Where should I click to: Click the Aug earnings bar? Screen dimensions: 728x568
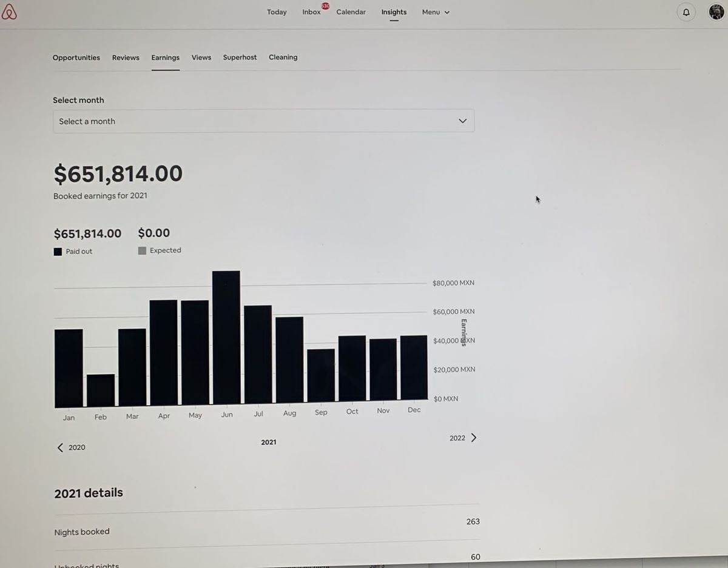(289, 360)
